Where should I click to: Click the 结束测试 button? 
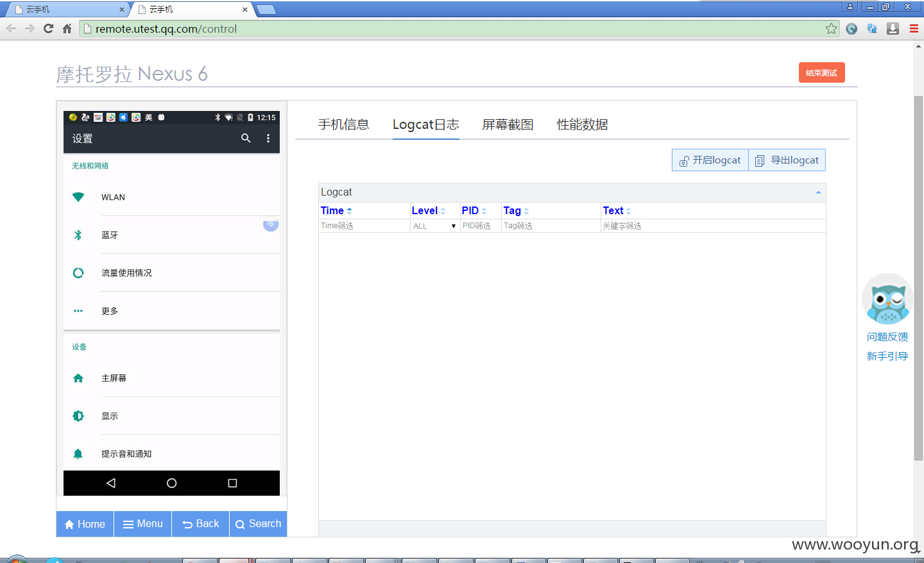(x=821, y=72)
